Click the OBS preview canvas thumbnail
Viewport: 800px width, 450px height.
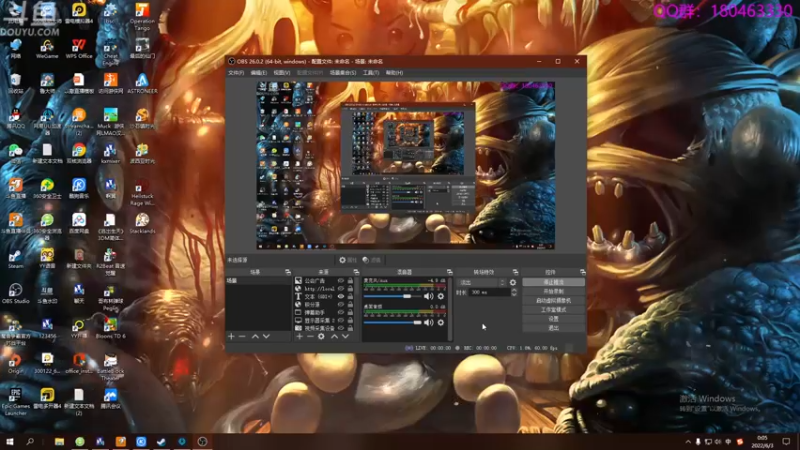406,165
